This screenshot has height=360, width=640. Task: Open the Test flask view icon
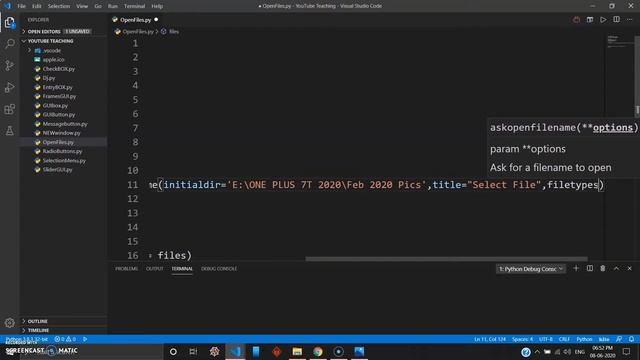(9, 131)
